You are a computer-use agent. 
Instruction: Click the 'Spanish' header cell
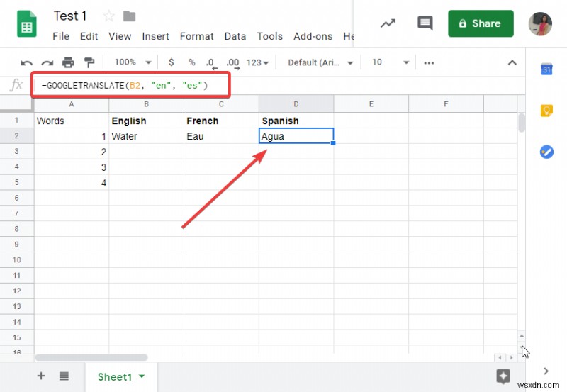[296, 121]
